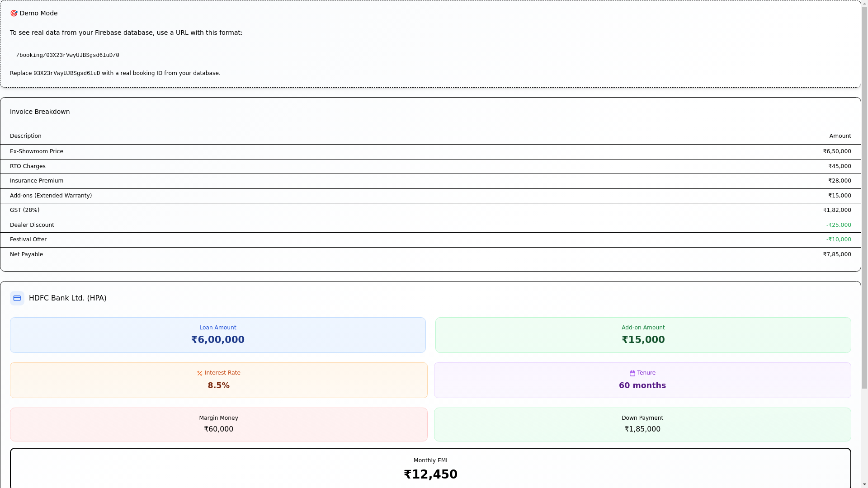Click the ₹1,82,000 GST amount
This screenshot has height=488, width=868.
click(837, 210)
